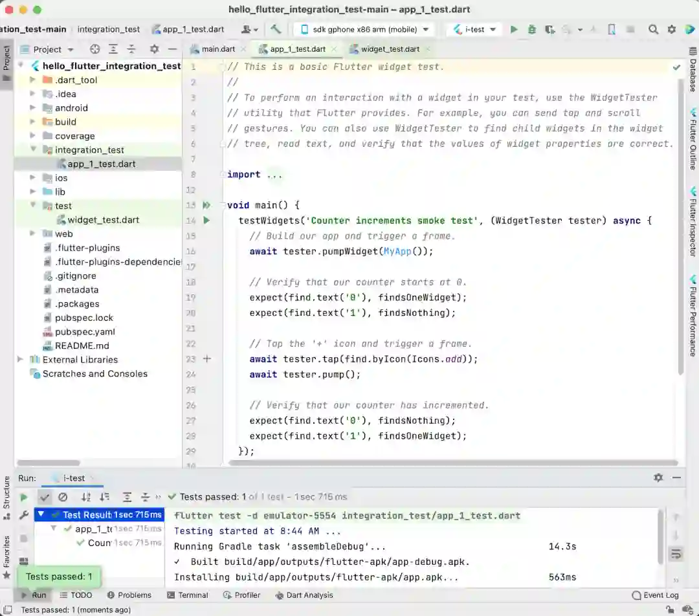Open pubspec.yaml in the project tree
This screenshot has width=699, height=616.
[84, 331]
